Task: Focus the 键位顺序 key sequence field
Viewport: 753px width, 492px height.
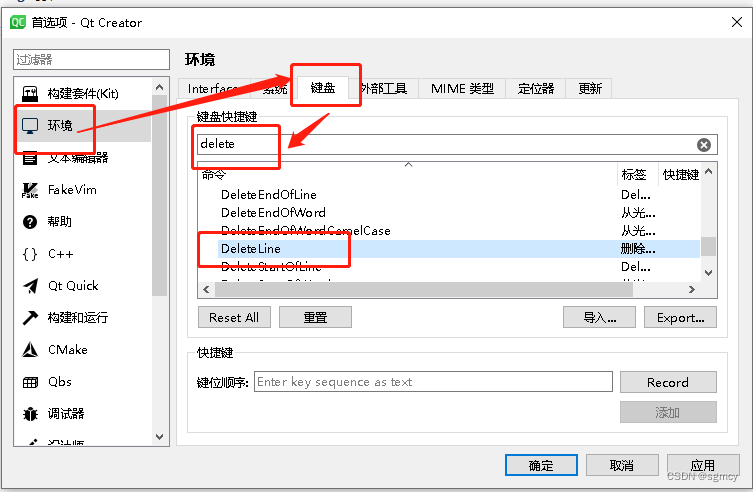Action: coord(433,382)
